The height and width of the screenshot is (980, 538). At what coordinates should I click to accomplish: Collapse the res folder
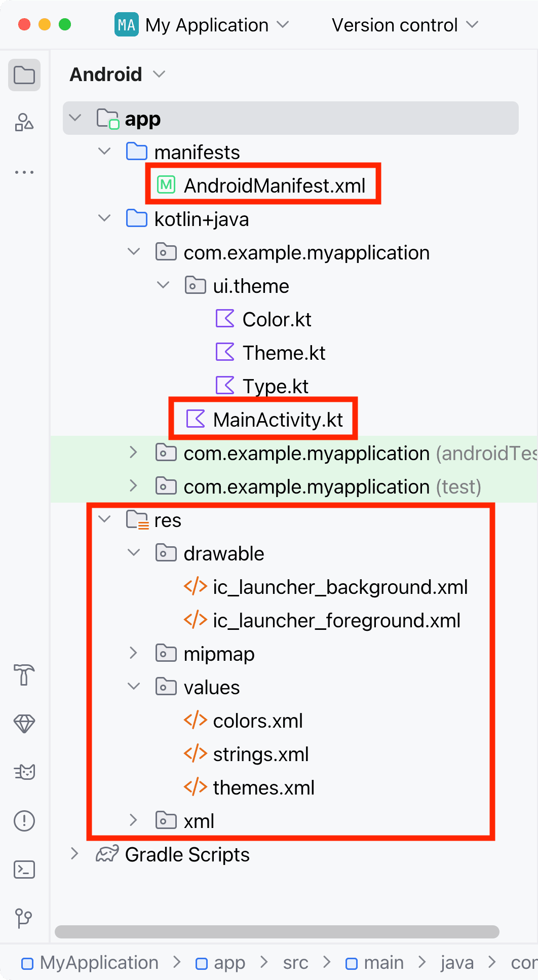(x=104, y=519)
